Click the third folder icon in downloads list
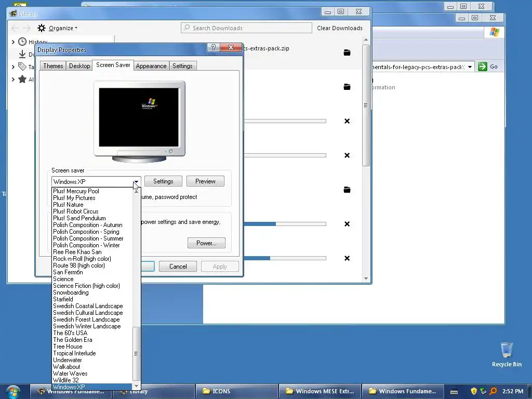532x399 pixels. 347,190
